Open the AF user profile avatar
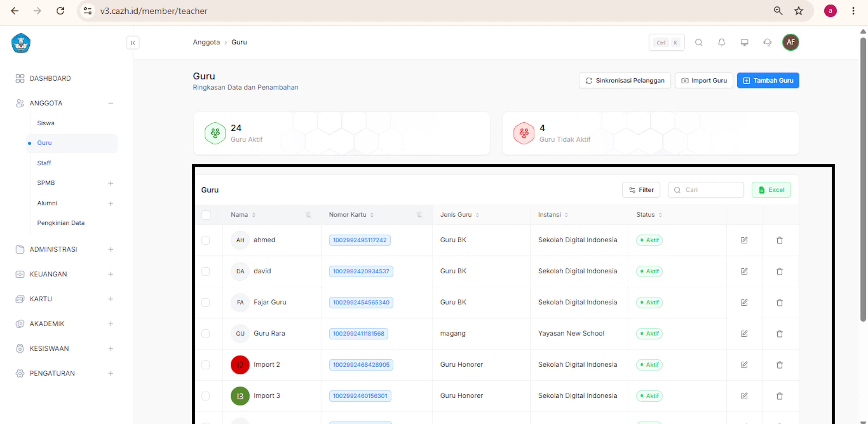The height and width of the screenshot is (424, 868). coord(790,43)
